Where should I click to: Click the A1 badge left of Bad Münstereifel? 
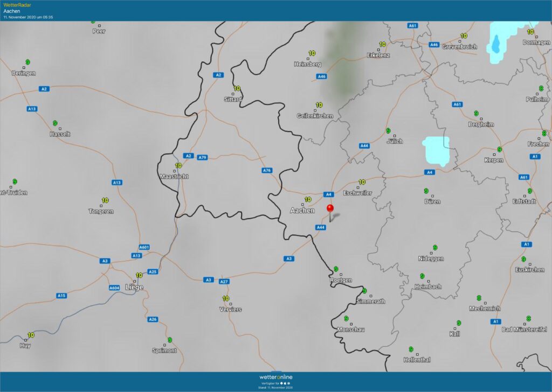(496, 321)
